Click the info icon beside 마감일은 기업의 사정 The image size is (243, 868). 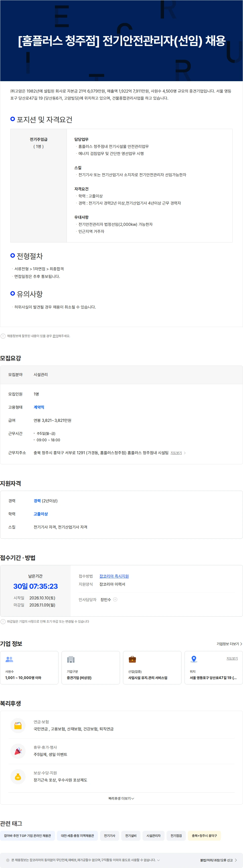(x=3, y=621)
